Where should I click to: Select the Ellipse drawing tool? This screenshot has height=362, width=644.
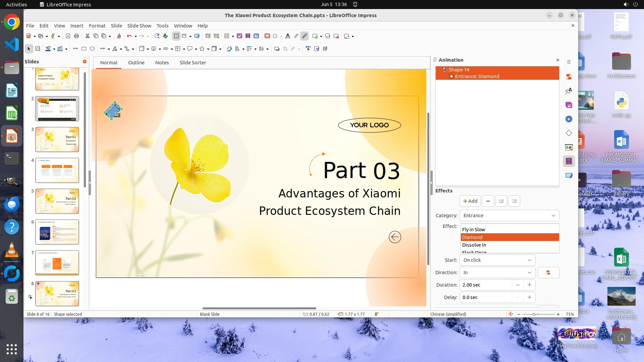coord(92,49)
